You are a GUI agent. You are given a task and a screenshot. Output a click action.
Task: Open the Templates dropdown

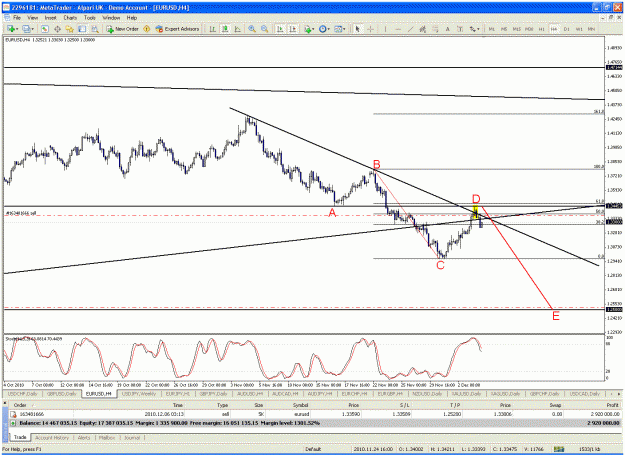pyautogui.click(x=340, y=29)
